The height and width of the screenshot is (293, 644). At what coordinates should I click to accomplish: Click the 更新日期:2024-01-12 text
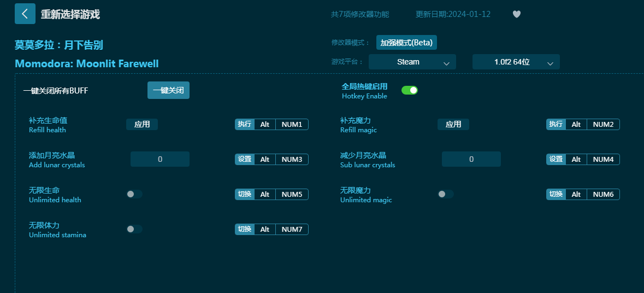point(453,14)
